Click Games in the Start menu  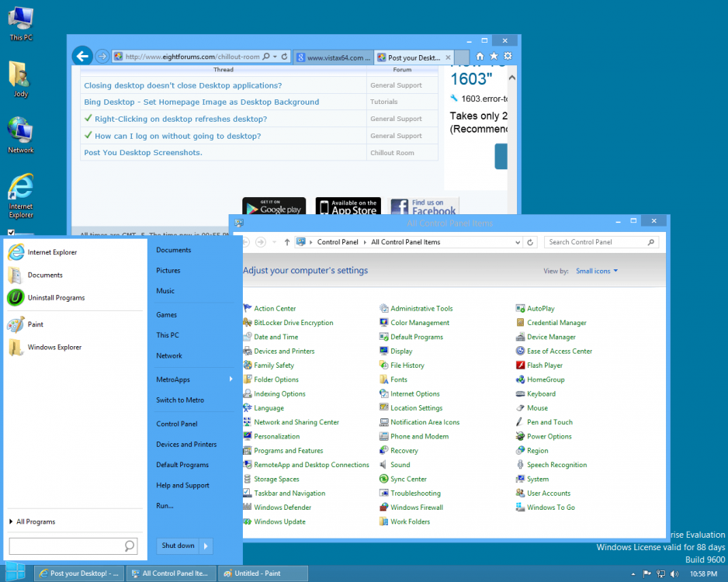click(x=167, y=315)
